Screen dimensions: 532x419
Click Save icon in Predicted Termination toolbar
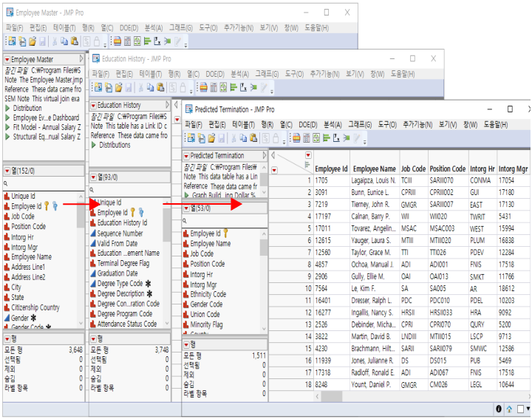[221, 138]
